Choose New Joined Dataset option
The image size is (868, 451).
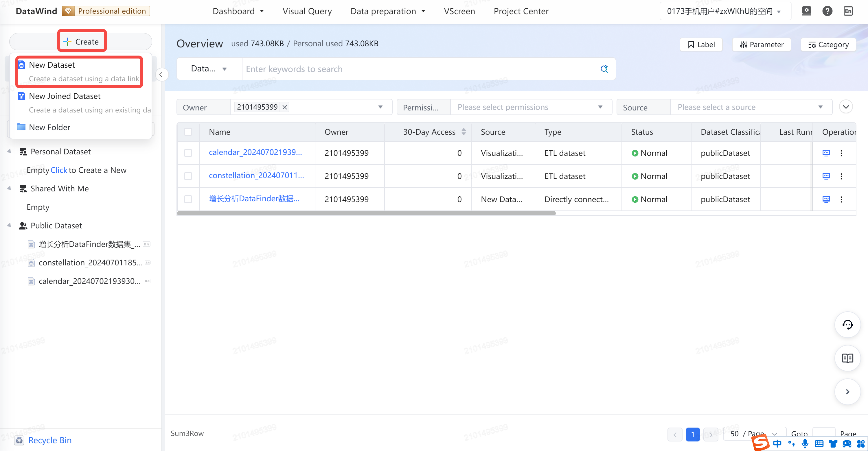tap(81, 103)
